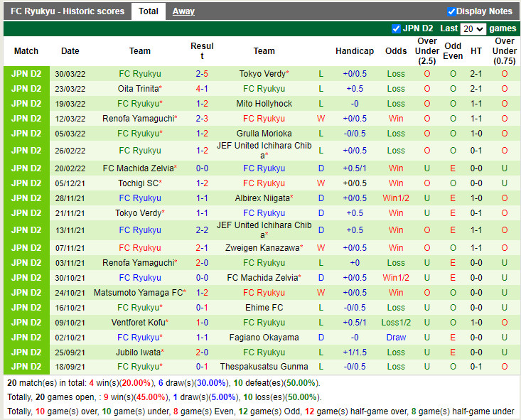The image size is (521, 420).
Task: Toggle the Display Notes checkbox
Action: [x=451, y=11]
